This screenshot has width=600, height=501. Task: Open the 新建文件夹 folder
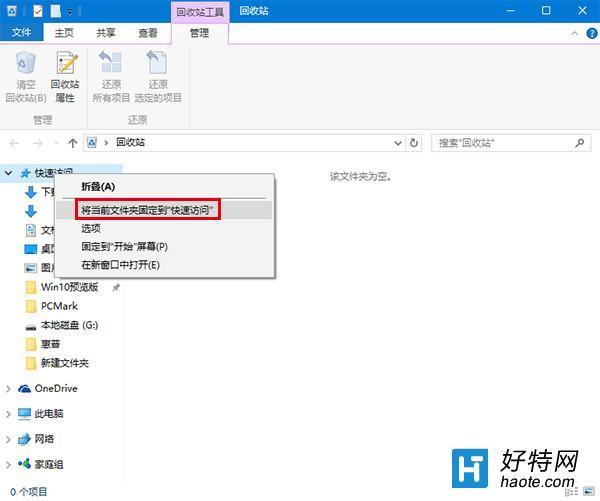(57, 363)
